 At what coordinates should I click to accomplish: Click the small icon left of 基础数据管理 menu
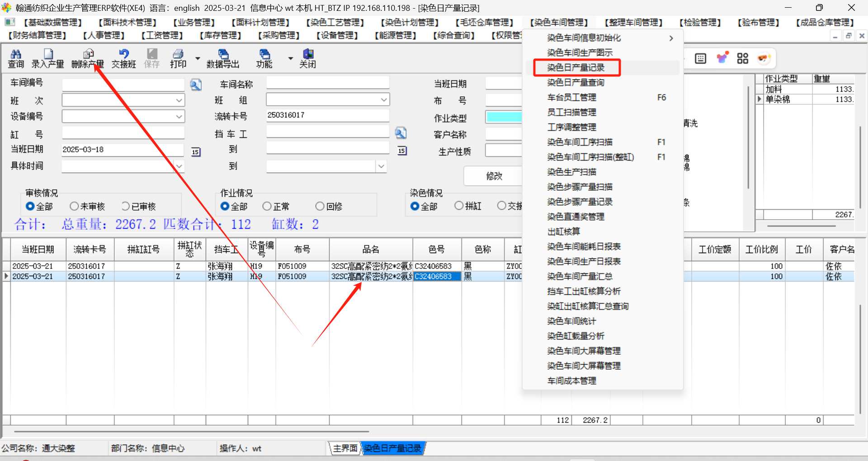point(10,22)
